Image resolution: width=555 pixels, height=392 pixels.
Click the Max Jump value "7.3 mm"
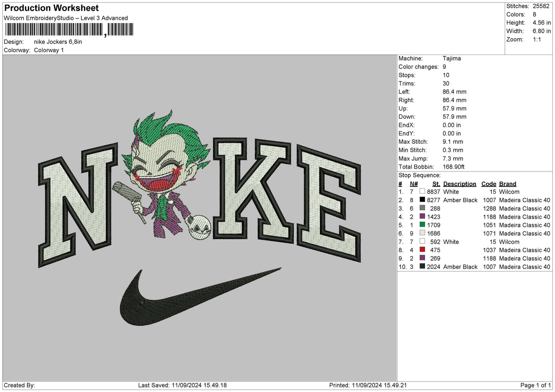point(453,158)
